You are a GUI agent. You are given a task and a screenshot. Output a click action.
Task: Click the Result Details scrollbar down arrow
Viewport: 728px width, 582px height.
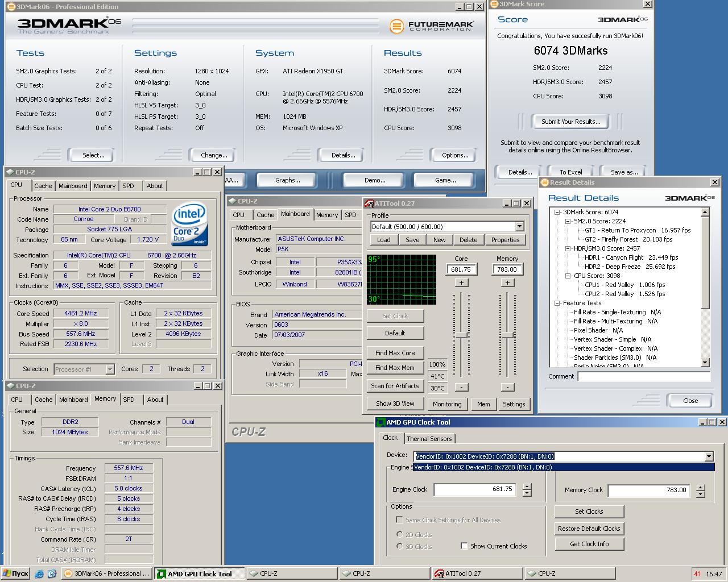705,363
